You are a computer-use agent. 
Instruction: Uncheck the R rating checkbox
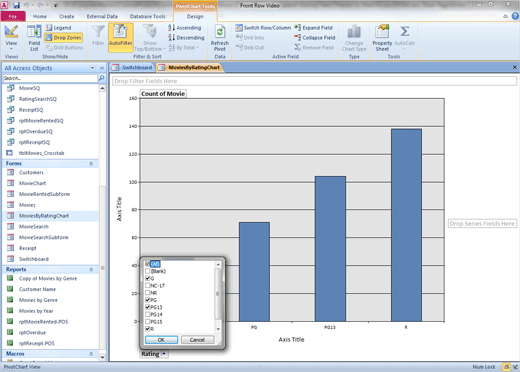pos(148,329)
